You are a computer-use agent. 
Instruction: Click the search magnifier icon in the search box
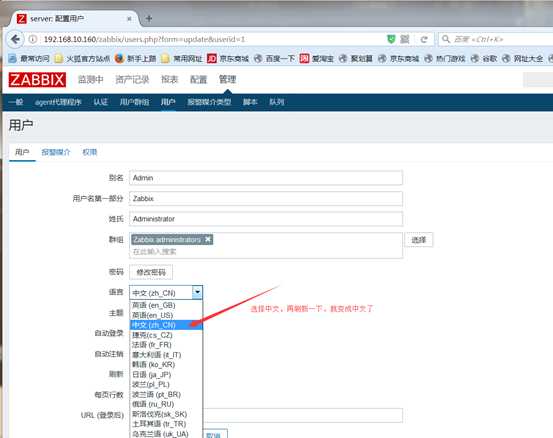pyautogui.click(x=446, y=39)
